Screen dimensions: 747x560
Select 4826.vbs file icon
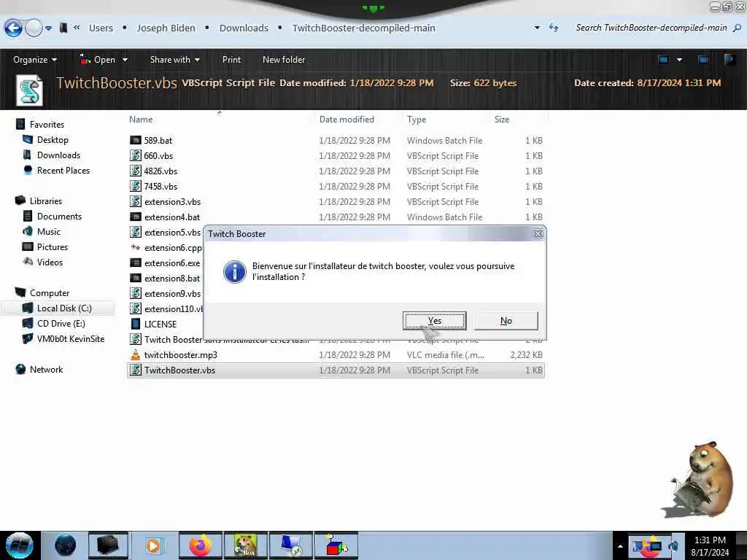(136, 171)
